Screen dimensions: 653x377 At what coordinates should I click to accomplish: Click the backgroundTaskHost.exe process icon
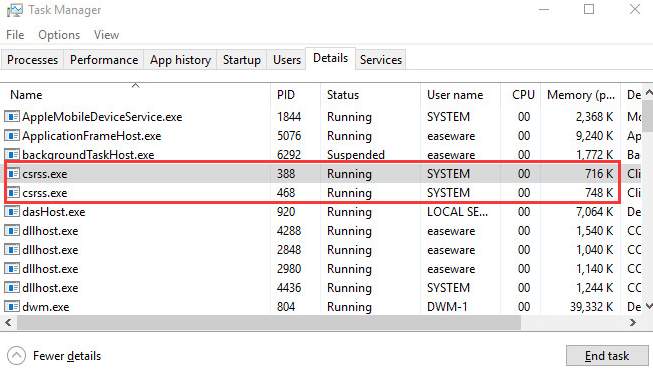(12, 155)
